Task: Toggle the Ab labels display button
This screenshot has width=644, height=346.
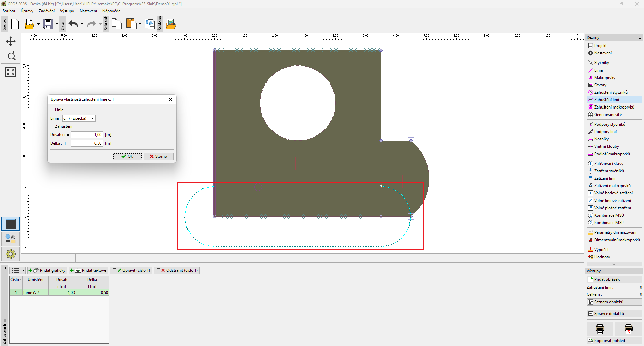Action: 11,239
